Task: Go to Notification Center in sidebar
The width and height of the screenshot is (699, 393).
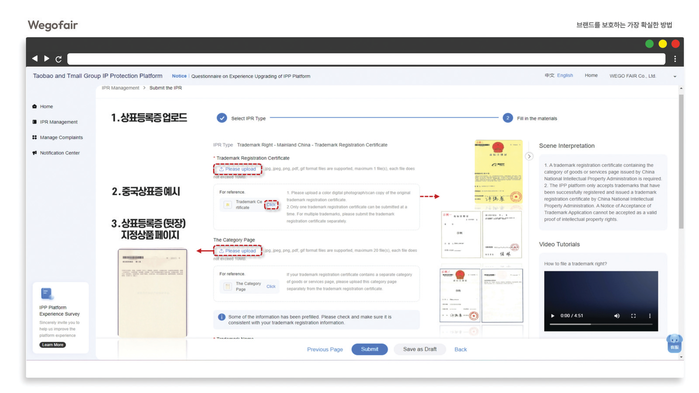Action: coord(56,153)
